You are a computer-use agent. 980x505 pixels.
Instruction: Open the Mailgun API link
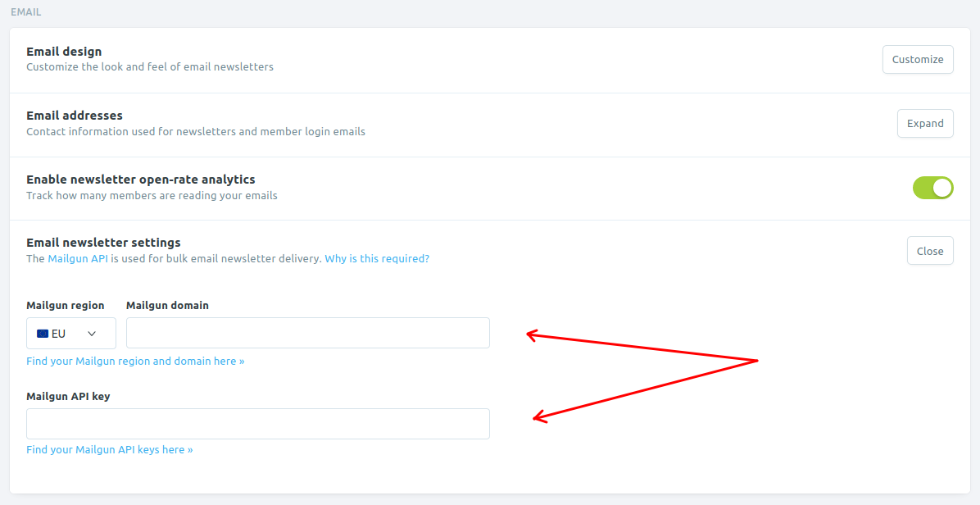pos(78,258)
